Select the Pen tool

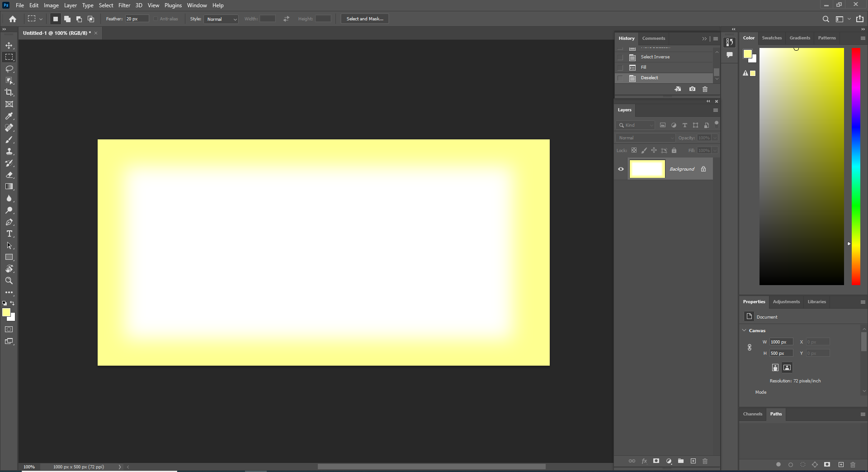point(9,222)
